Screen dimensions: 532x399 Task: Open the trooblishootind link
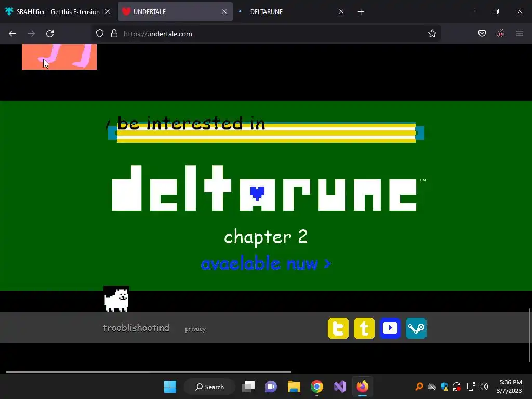[136, 328]
